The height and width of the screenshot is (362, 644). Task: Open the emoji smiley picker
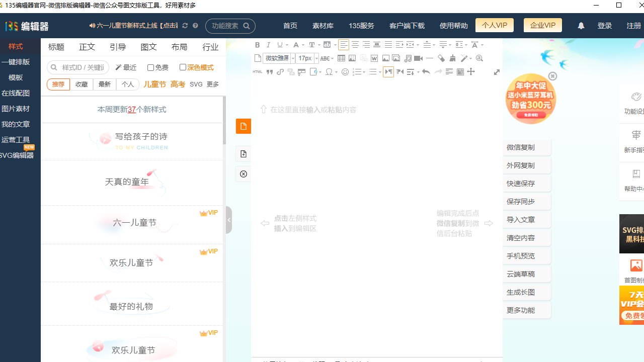click(x=345, y=72)
